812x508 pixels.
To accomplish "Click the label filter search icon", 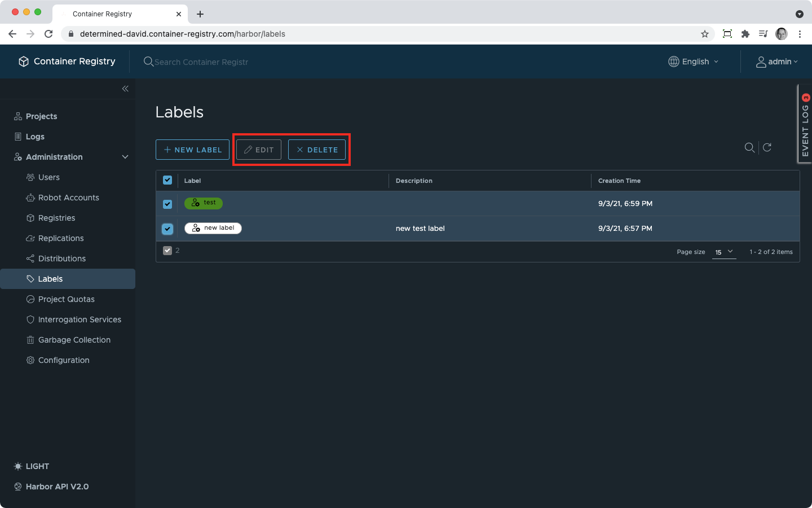I will [749, 147].
